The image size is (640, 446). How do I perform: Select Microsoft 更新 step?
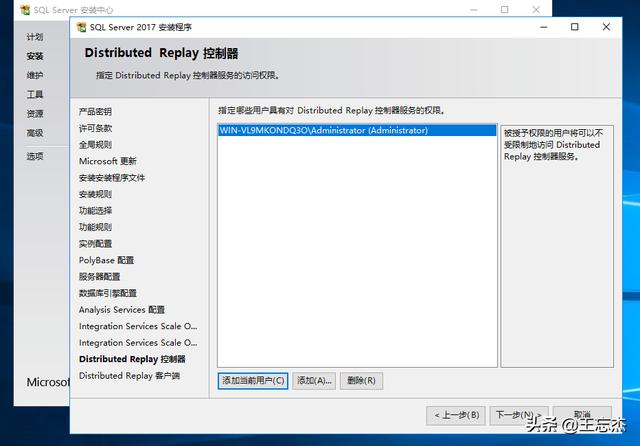(108, 161)
